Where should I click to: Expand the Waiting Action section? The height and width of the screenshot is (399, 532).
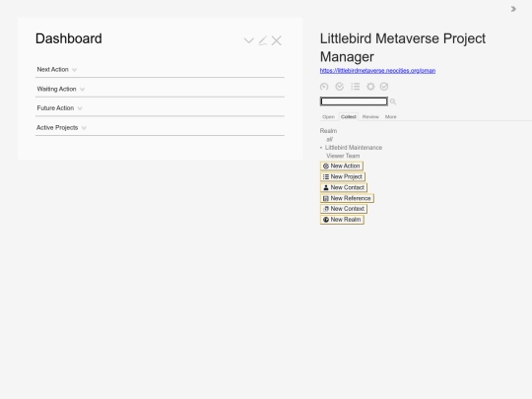(x=61, y=89)
